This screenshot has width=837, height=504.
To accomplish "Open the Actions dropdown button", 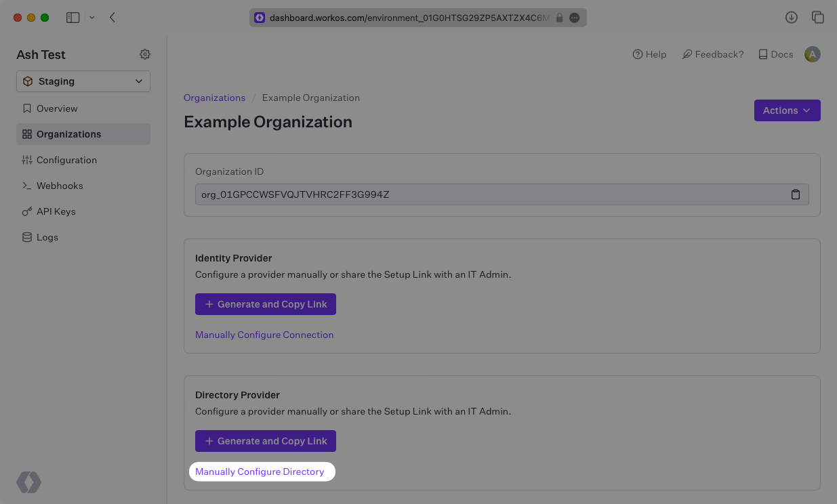I will 787,110.
